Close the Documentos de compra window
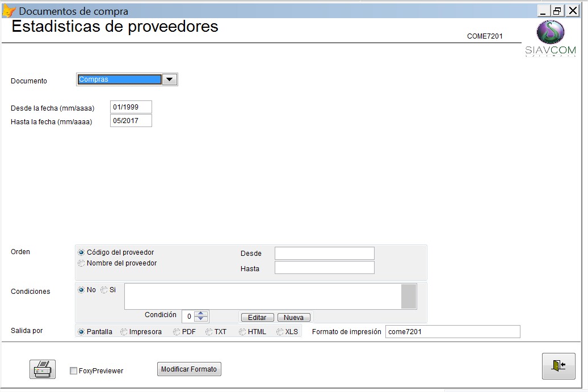The height and width of the screenshot is (392, 588). click(573, 11)
